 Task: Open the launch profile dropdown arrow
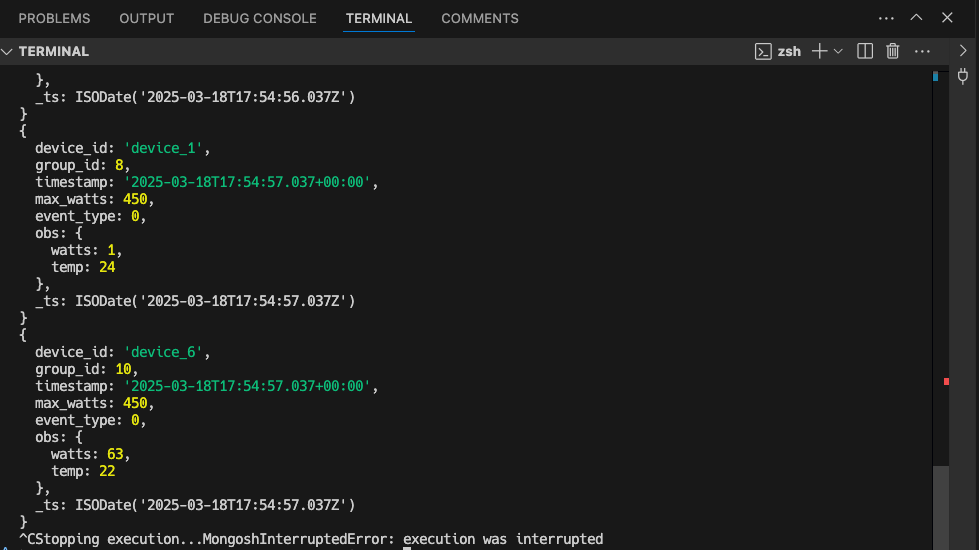[x=838, y=51]
